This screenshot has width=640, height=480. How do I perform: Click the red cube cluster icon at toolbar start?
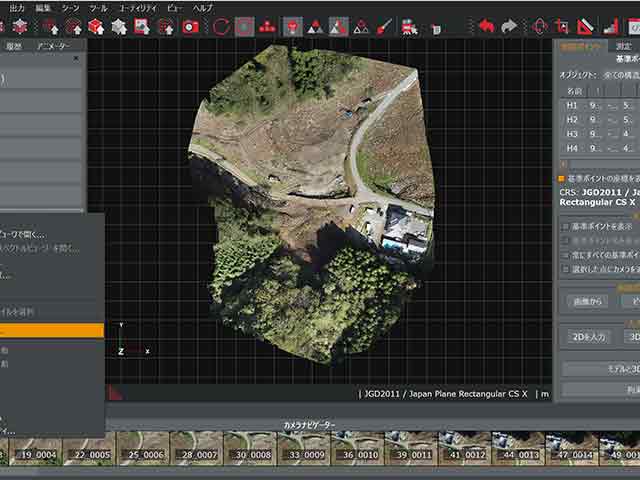(x=20, y=27)
